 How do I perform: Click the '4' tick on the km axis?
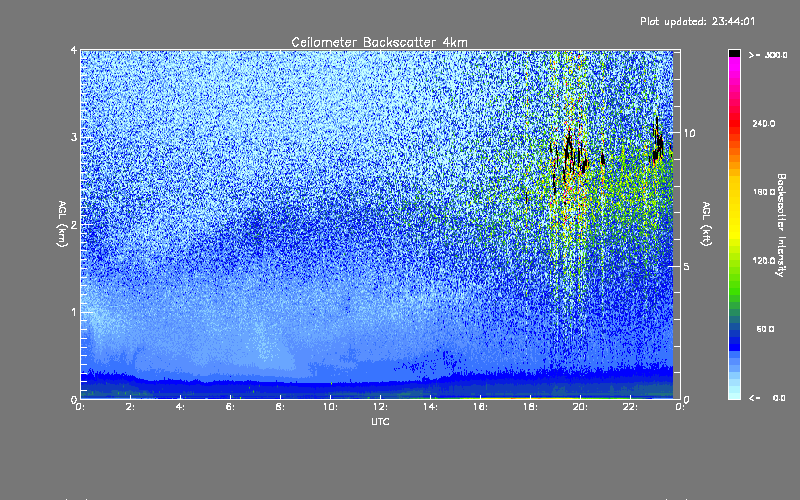[x=74, y=50]
